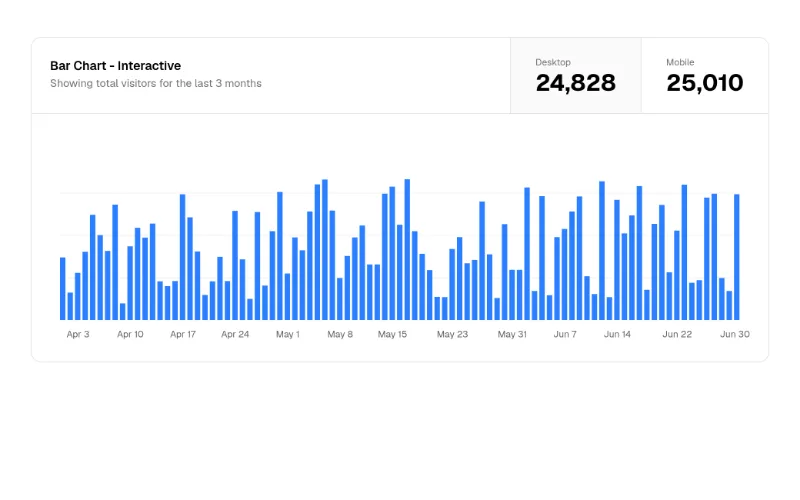Select the bar above the Jun 30 label
The width and height of the screenshot is (800, 500).
[x=737, y=257]
